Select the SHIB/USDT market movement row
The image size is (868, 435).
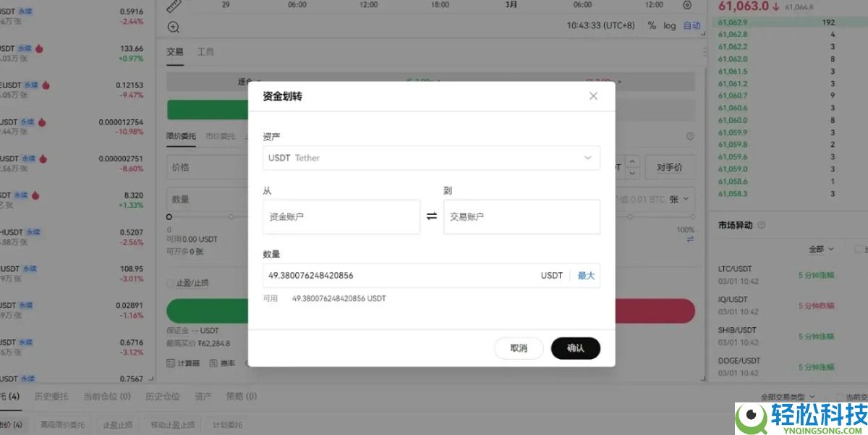coord(788,336)
